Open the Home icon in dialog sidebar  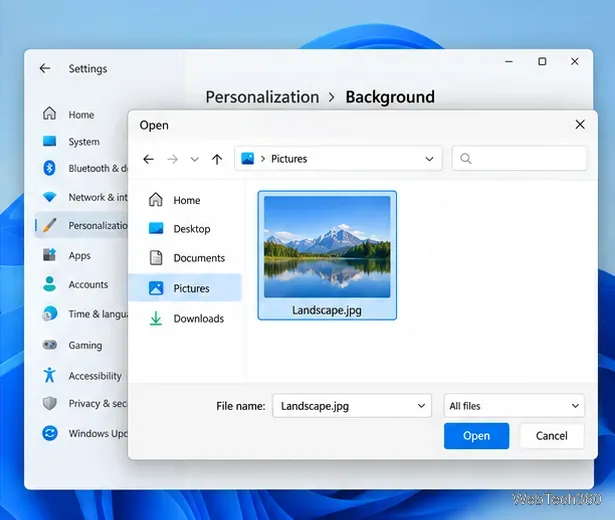[x=156, y=200]
